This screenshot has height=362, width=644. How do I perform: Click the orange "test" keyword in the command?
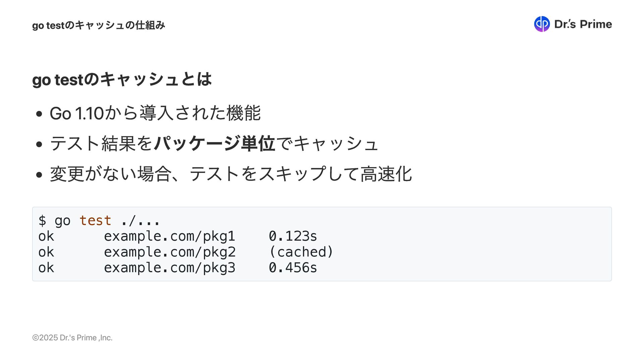(x=95, y=221)
